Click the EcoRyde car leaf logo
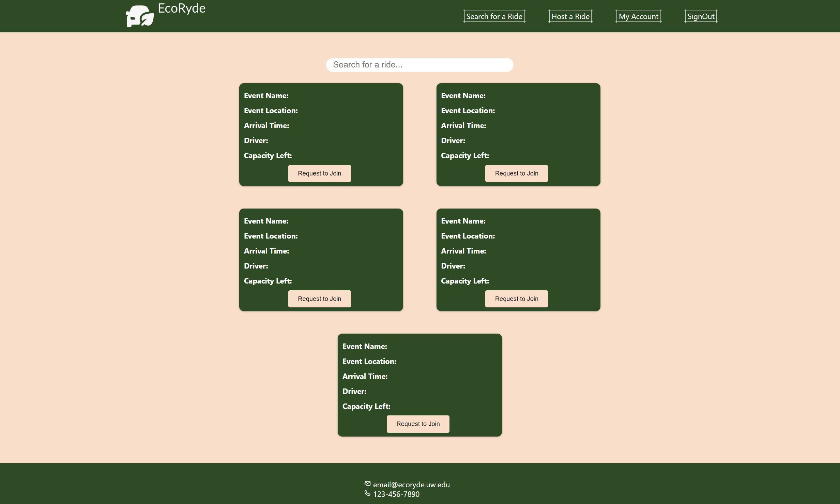 tap(140, 16)
